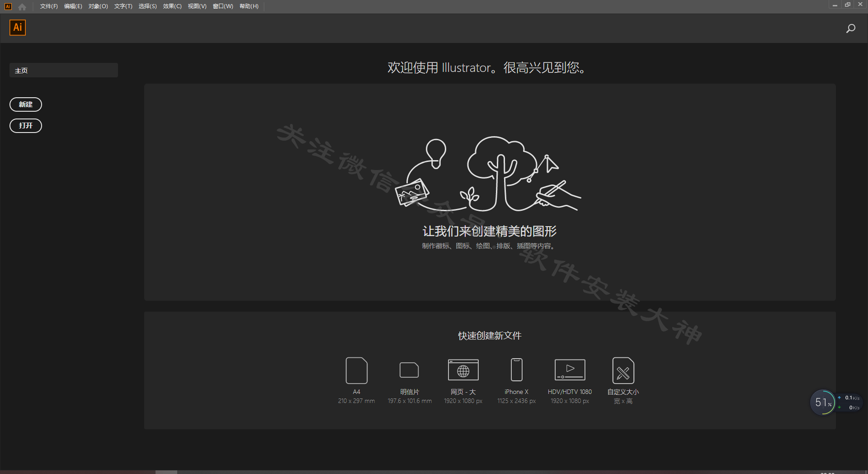Open the 文件(F) menu
868x474 pixels.
[x=49, y=6]
